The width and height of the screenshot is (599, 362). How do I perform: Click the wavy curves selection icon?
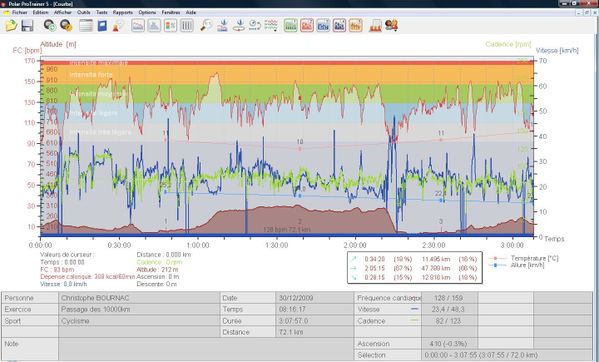point(271,26)
